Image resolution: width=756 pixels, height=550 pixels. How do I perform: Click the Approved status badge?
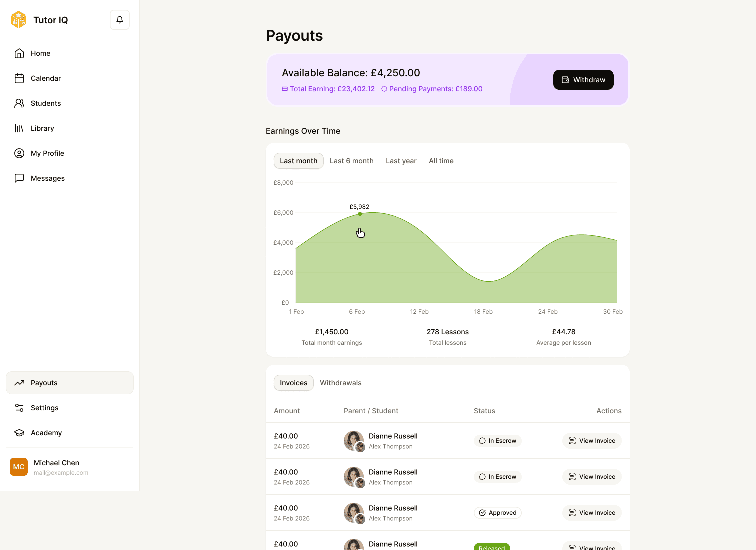pos(498,513)
